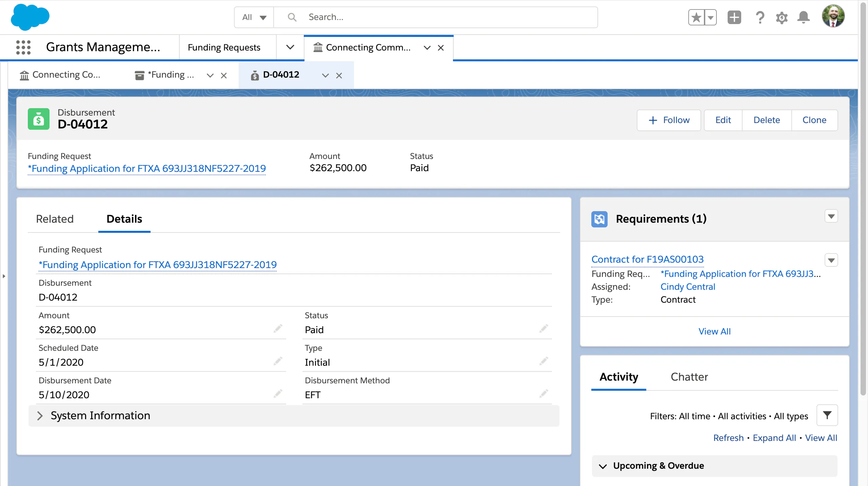
Task: Click the Follow button
Action: 669,120
